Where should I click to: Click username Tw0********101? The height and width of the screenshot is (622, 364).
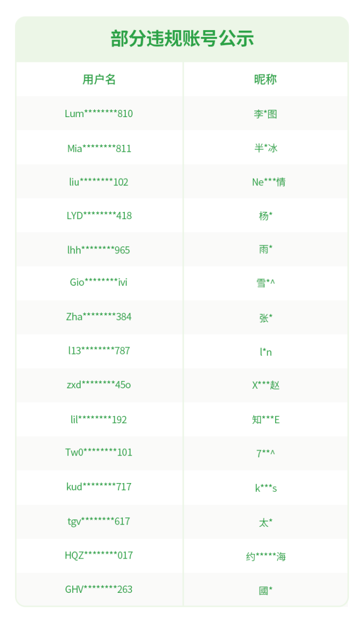[99, 452]
